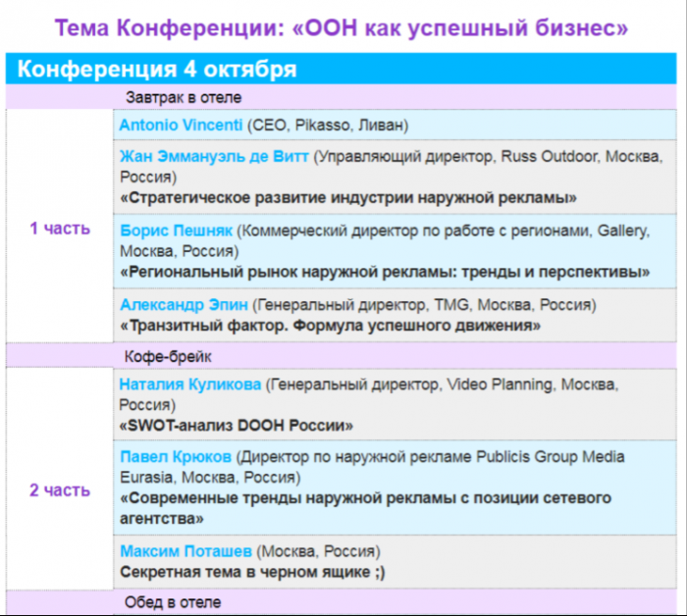Click the Секретная тема в черном ящике text
Screen dimensions: 687x616
pyautogui.click(x=253, y=572)
